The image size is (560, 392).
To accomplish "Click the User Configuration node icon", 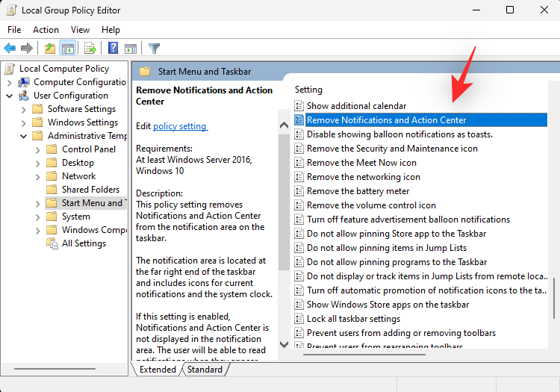I will click(24, 96).
